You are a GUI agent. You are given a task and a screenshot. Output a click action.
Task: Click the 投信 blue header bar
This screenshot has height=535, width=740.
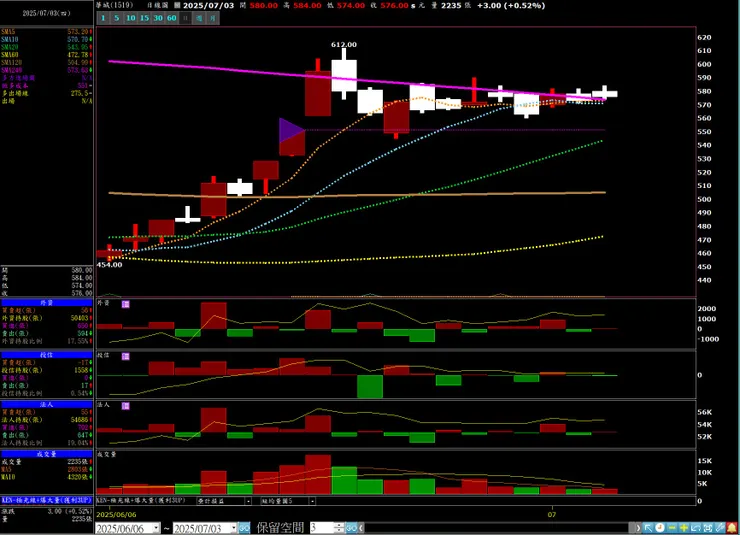coord(46,355)
